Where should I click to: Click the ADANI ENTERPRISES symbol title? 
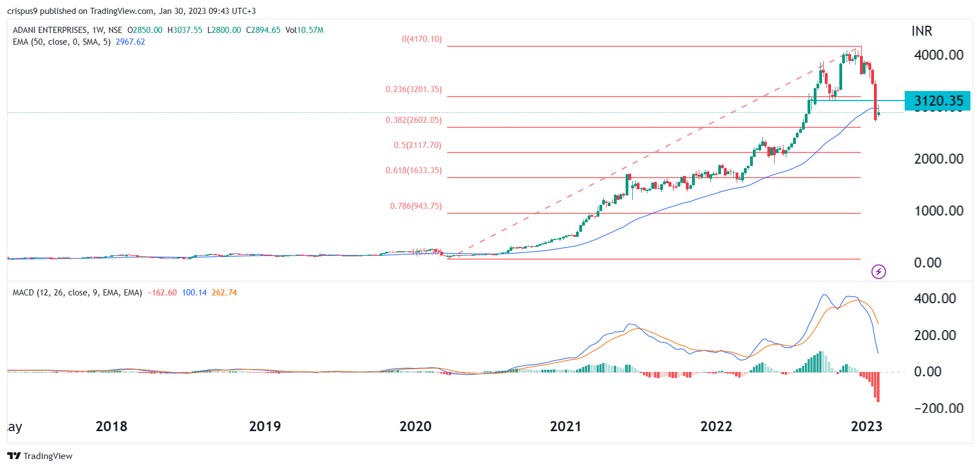coord(50,30)
